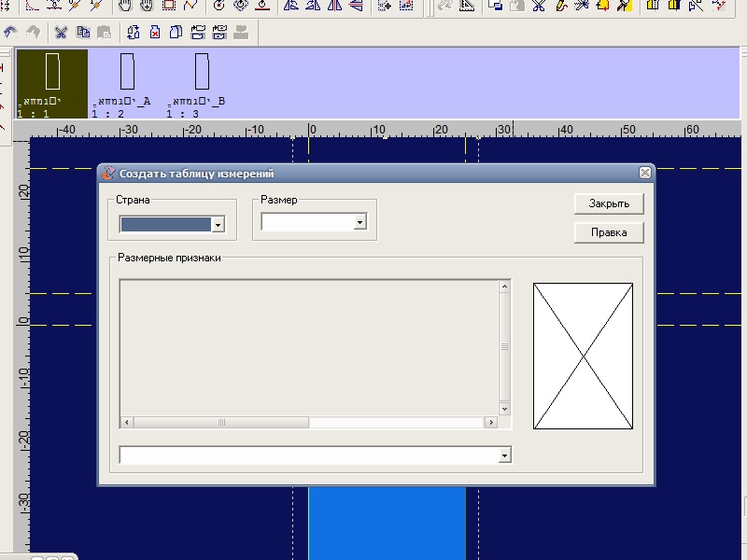Click the mirror triangles icon in the top toolbar

coord(334,5)
